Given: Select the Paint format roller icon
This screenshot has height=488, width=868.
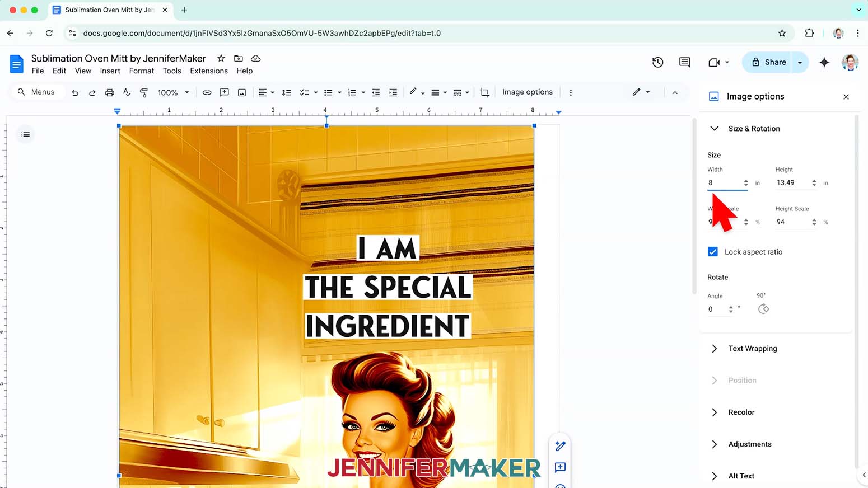Looking at the screenshot, I should [144, 92].
